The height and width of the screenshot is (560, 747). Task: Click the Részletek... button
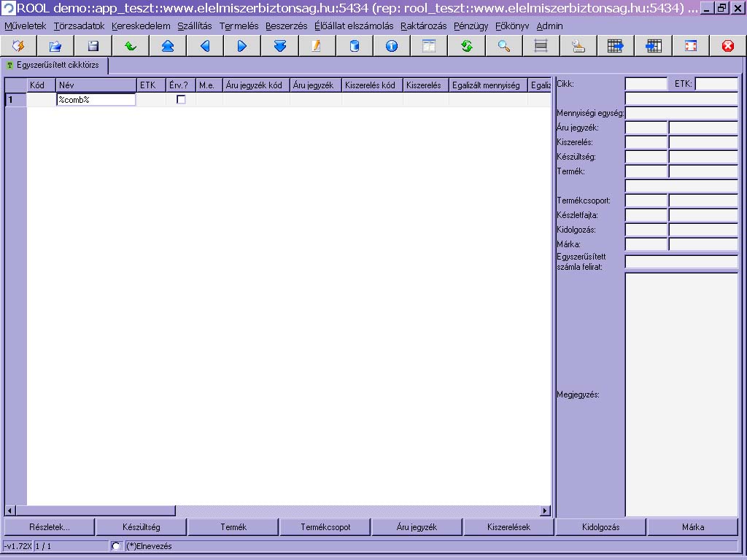(50, 527)
